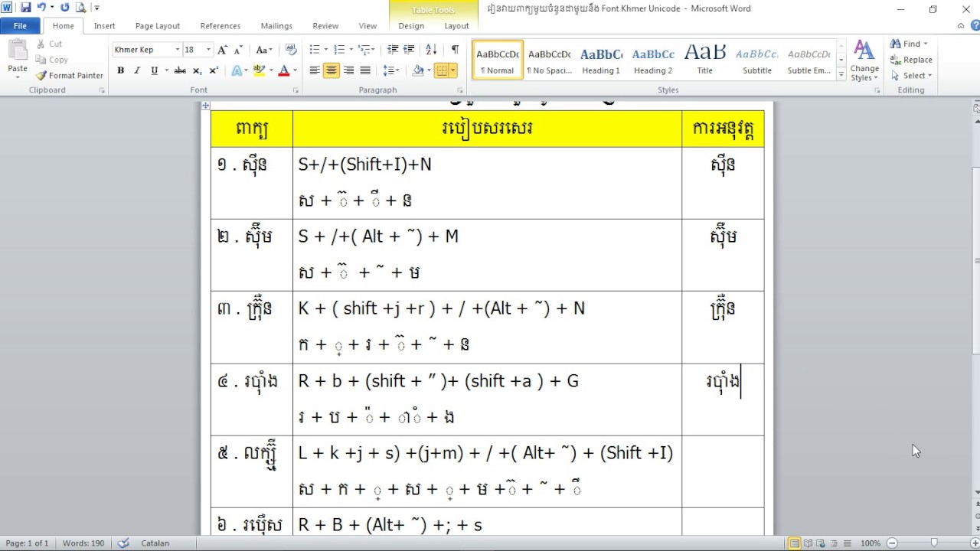Switch to the Page Layout tab
This screenshot has width=980, height=551.
158,26
